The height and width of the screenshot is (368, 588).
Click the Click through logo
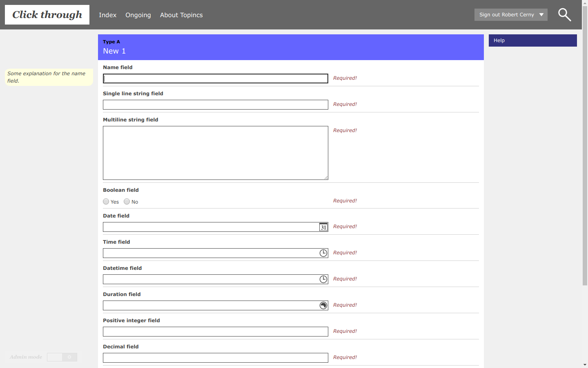tap(47, 15)
